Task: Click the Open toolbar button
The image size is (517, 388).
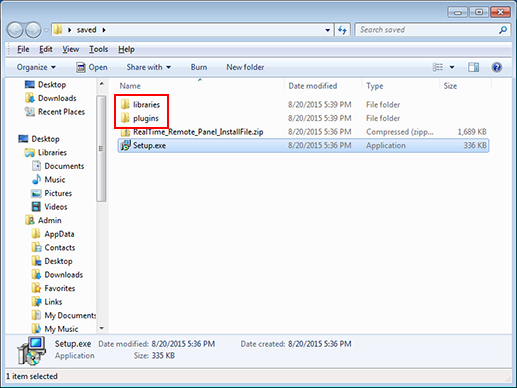Action: coord(92,67)
